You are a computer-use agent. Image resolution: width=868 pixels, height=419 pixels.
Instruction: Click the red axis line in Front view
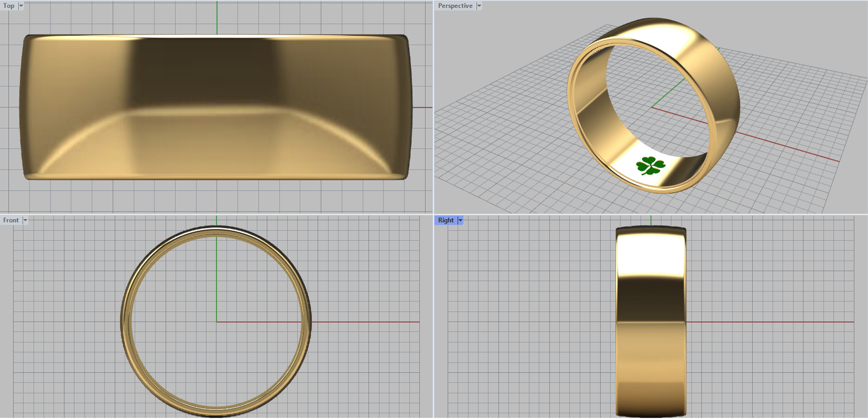click(x=369, y=322)
